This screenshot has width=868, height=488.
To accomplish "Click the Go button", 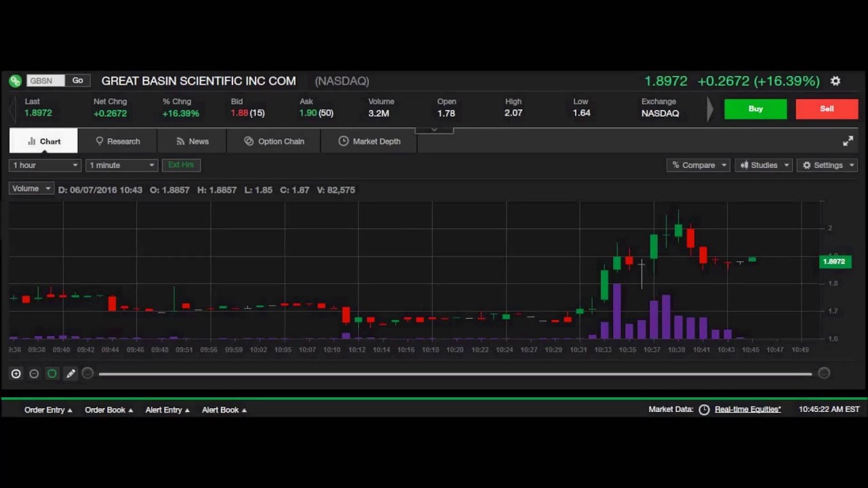I will (78, 81).
